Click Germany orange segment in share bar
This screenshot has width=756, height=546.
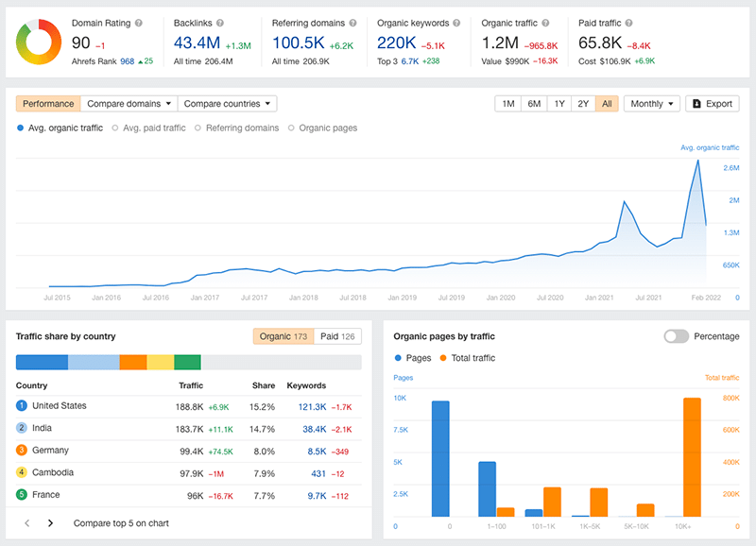(x=133, y=363)
